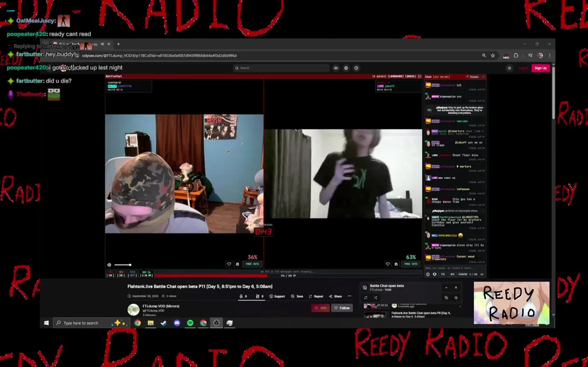Screen dimensions: 588x367
Task: Click the slime dislike icon
Action: tap(258, 296)
